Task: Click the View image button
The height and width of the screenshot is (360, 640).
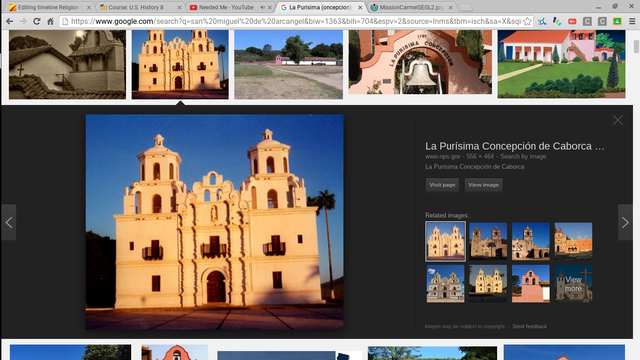Action: [483, 185]
